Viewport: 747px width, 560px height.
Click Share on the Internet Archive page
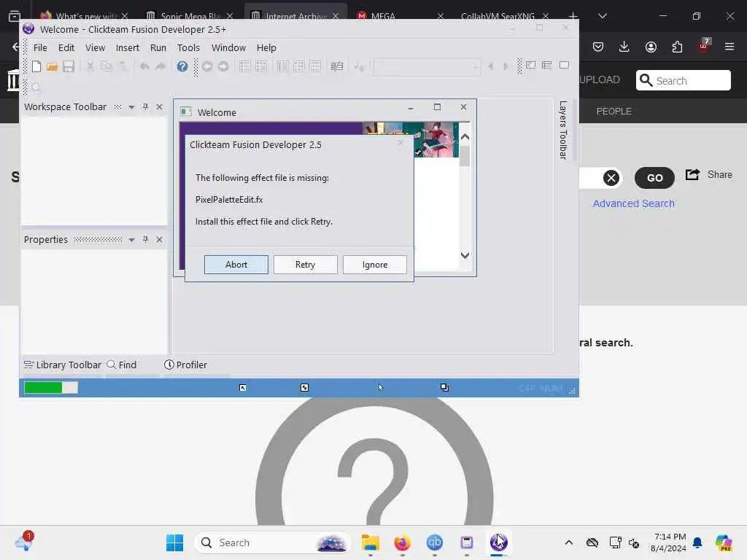709,175
